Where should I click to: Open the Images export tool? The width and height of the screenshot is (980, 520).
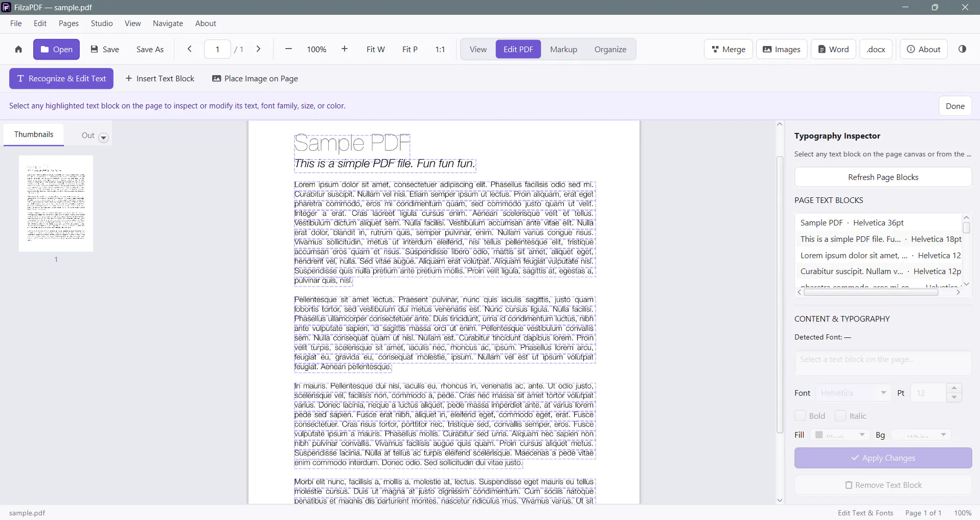pyautogui.click(x=782, y=49)
